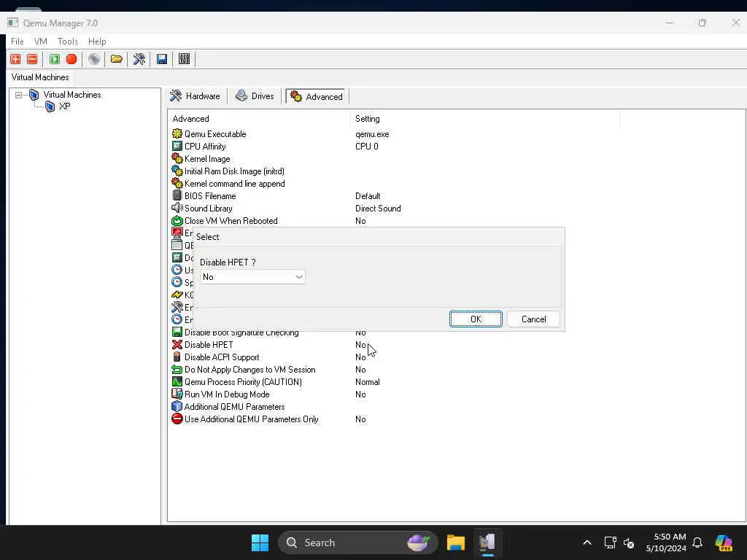Stop the VM with the red circle icon

coord(71,59)
